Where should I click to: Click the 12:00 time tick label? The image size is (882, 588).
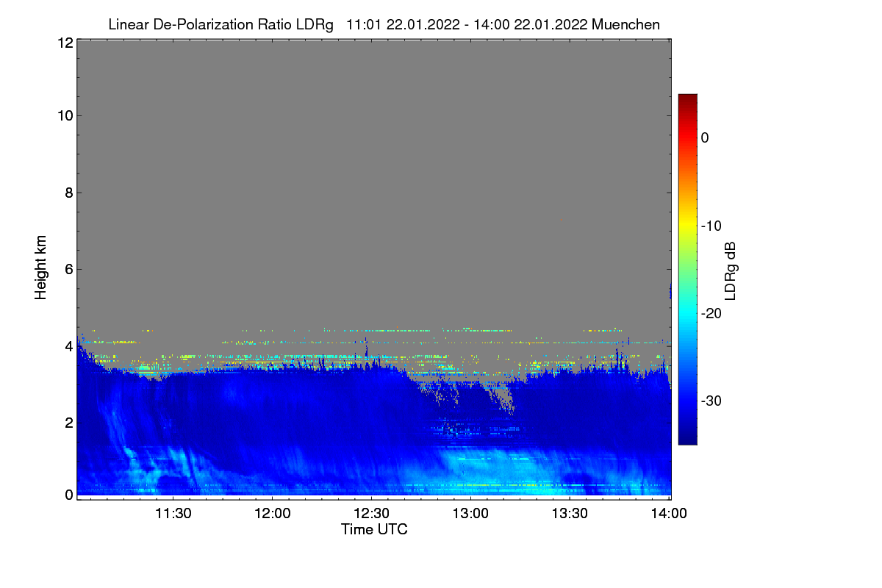[273, 514]
